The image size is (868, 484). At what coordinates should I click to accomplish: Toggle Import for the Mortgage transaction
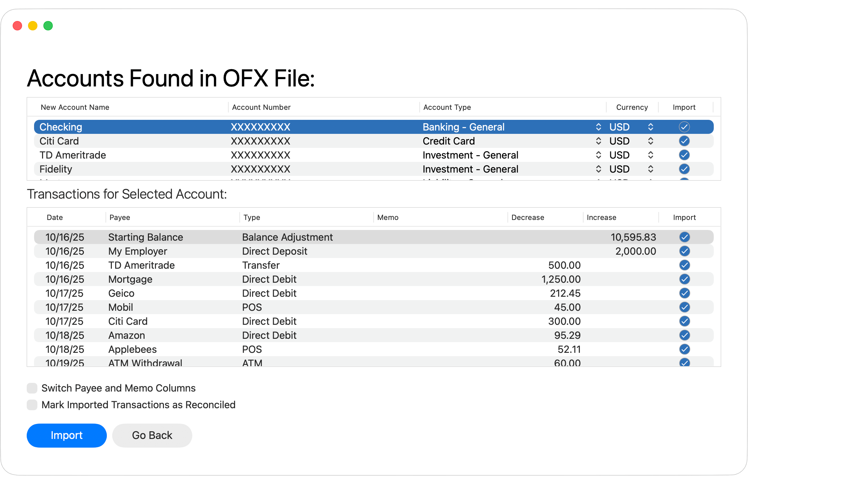click(684, 279)
